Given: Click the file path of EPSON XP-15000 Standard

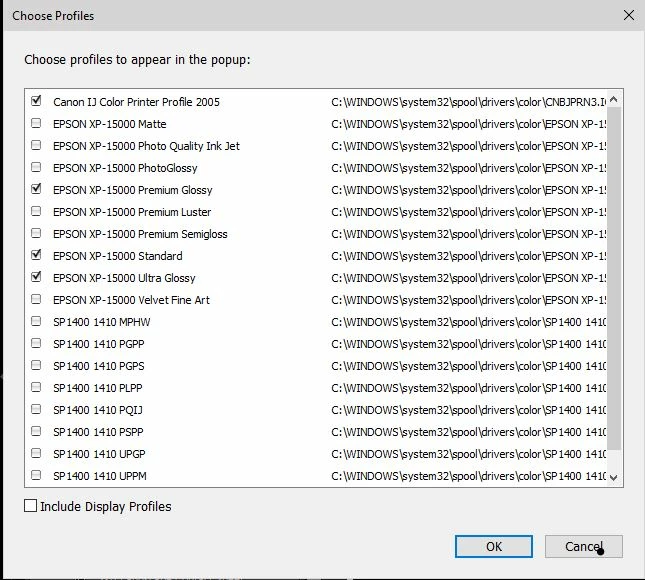Looking at the screenshot, I should click(469, 256).
